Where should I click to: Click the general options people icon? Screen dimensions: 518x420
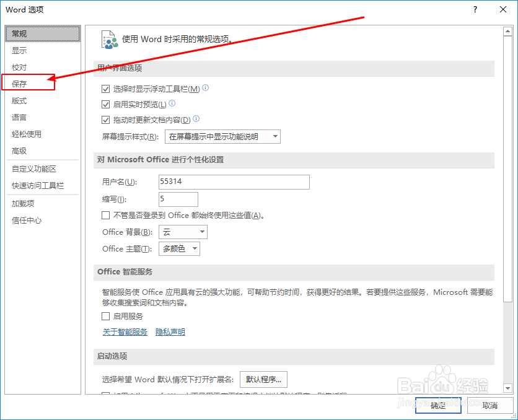click(110, 40)
